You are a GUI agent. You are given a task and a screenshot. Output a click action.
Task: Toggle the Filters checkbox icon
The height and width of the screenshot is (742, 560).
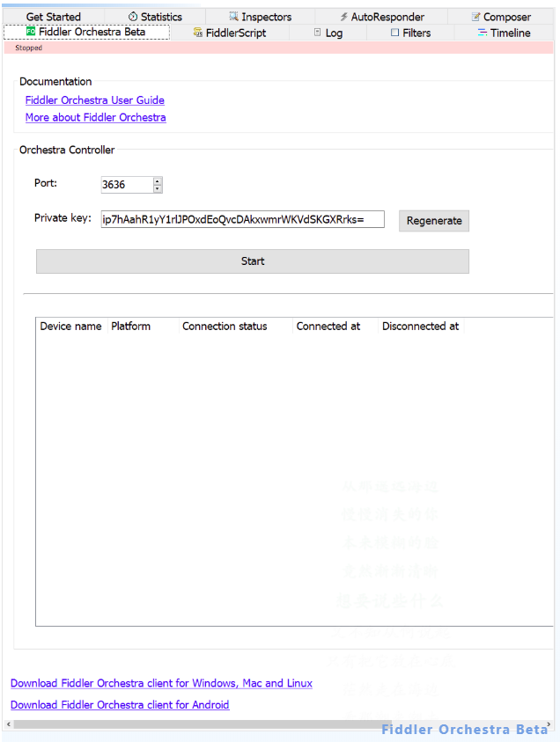(394, 33)
